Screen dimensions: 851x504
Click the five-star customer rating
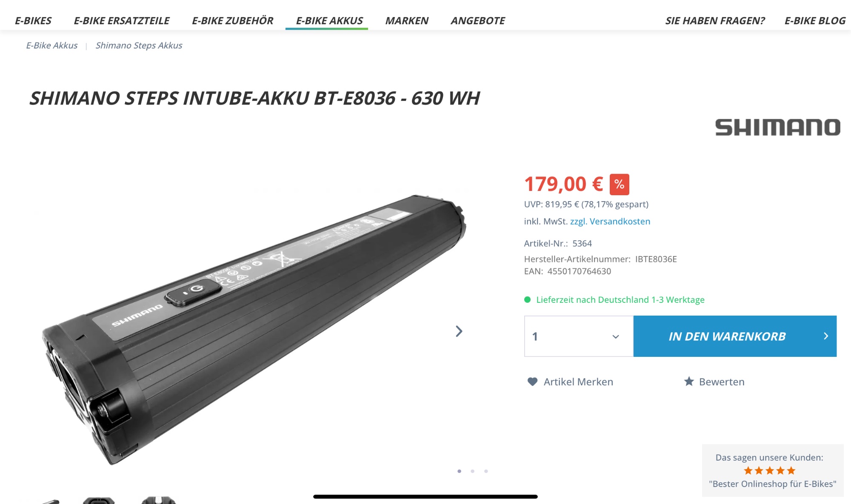coord(769,470)
